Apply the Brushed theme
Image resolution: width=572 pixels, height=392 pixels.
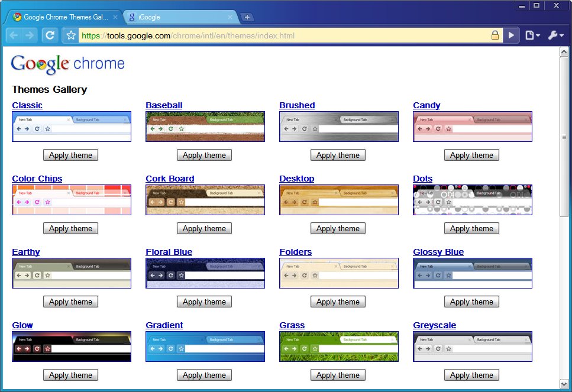(338, 155)
